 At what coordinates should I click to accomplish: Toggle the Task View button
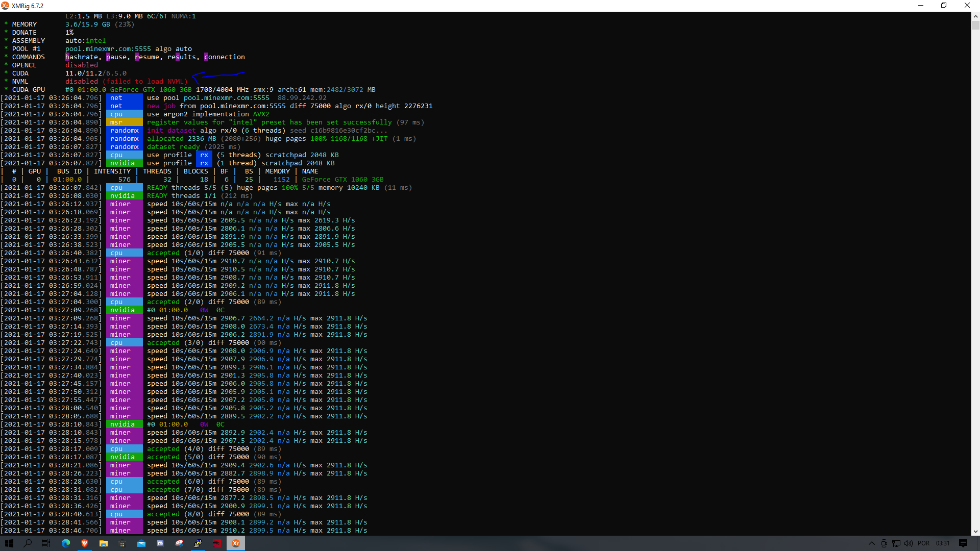tap(46, 544)
